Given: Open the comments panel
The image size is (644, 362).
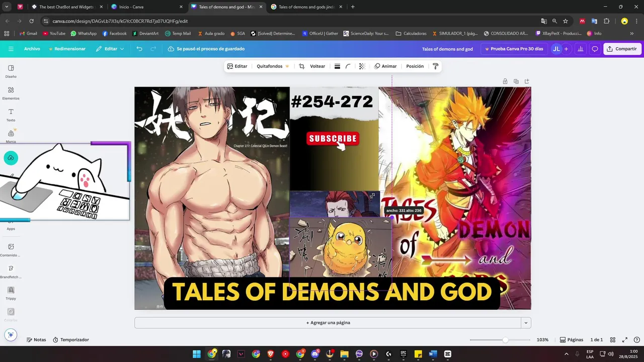Looking at the screenshot, I should (595, 49).
